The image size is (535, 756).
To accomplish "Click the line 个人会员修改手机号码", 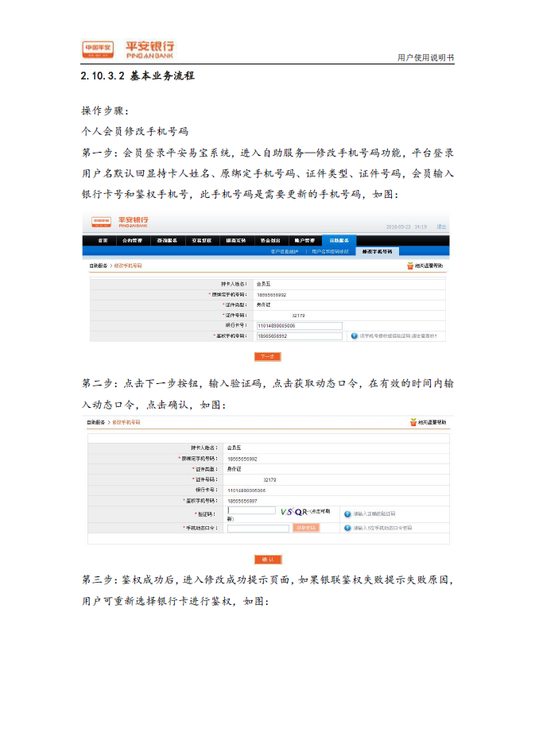I will (x=135, y=131).
